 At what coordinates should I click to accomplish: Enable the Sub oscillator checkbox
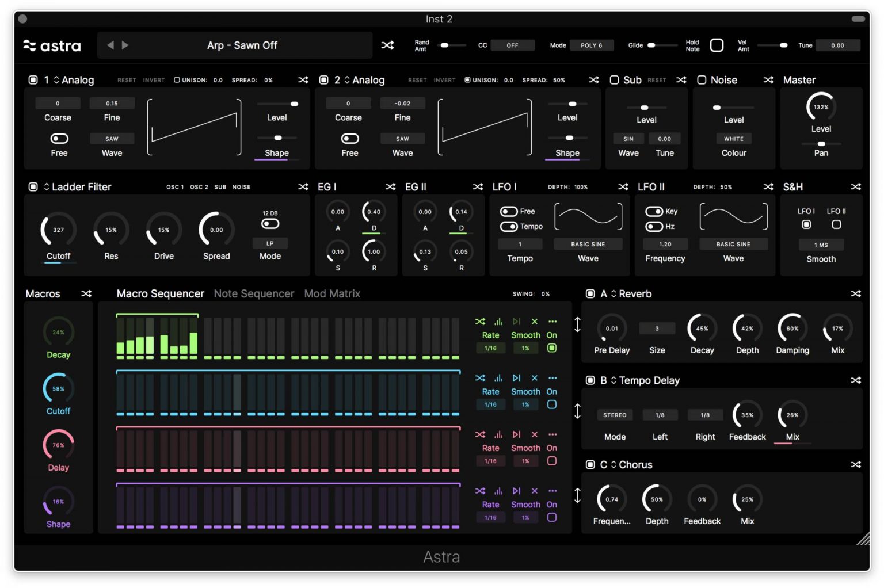[615, 80]
